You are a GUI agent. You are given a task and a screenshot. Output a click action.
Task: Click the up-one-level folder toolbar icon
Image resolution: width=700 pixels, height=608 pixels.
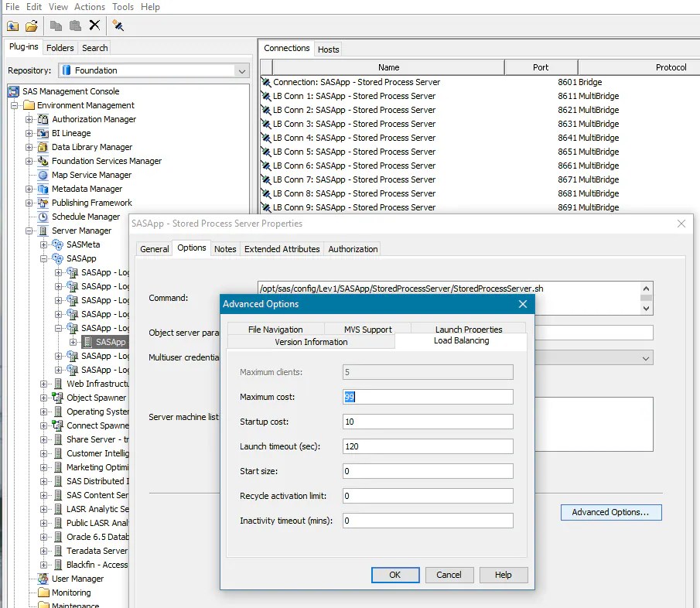(x=12, y=26)
